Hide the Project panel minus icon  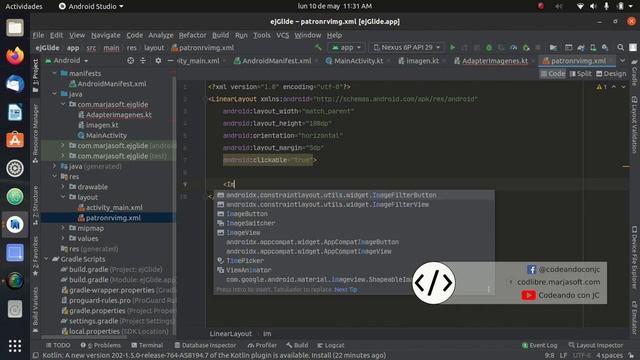[170, 61]
